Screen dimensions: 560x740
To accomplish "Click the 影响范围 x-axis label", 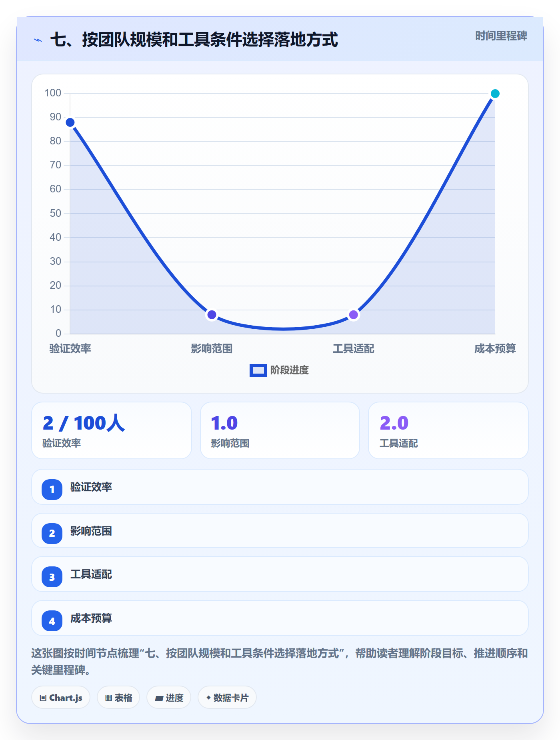I will click(212, 348).
